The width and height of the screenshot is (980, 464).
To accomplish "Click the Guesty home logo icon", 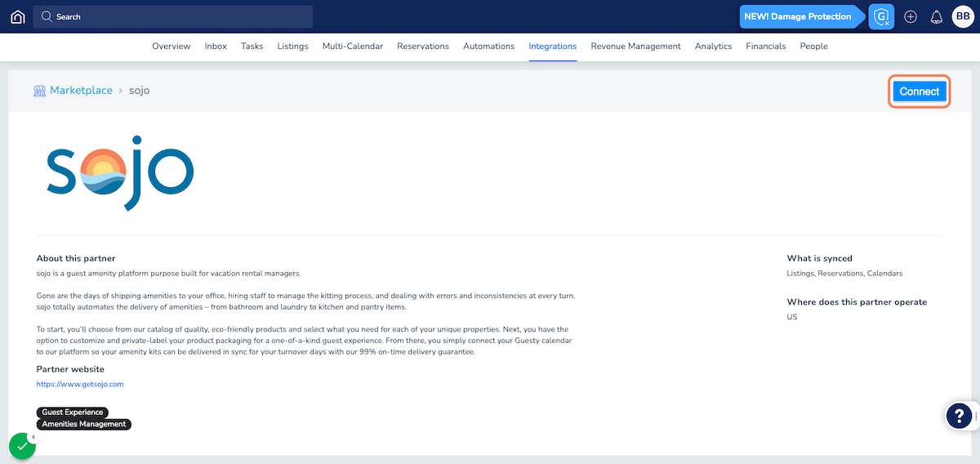I will (17, 16).
